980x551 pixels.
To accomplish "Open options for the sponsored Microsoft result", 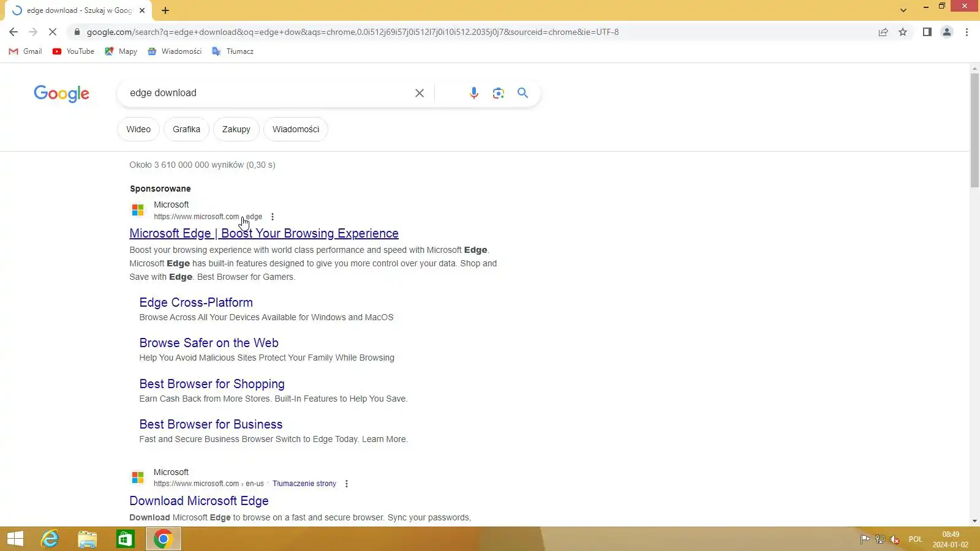I will 273,217.
